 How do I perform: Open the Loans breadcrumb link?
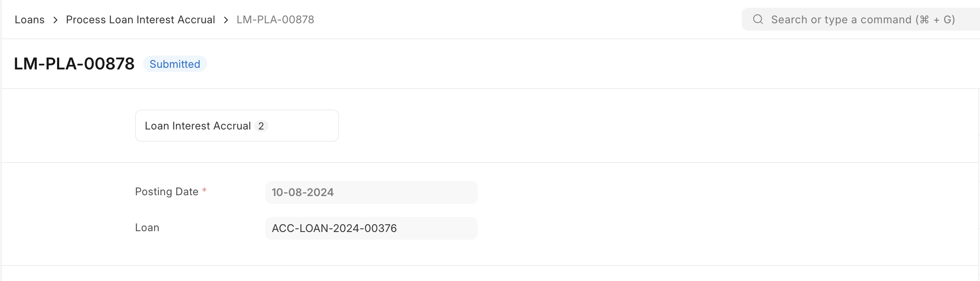click(29, 20)
